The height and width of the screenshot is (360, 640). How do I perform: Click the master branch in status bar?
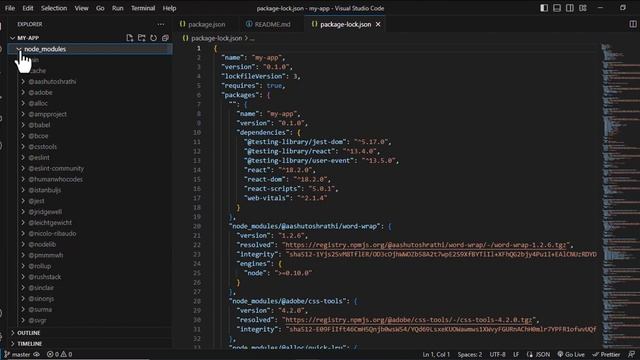click(x=17, y=354)
